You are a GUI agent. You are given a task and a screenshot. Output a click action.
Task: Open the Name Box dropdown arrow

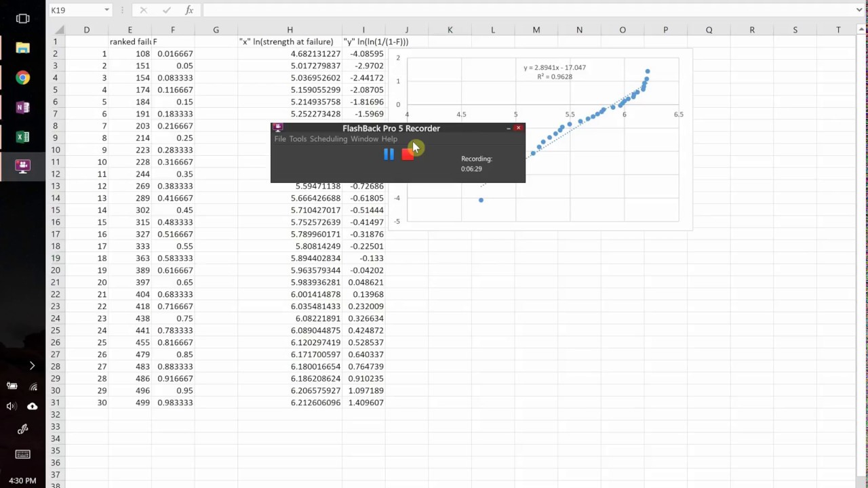tap(106, 10)
